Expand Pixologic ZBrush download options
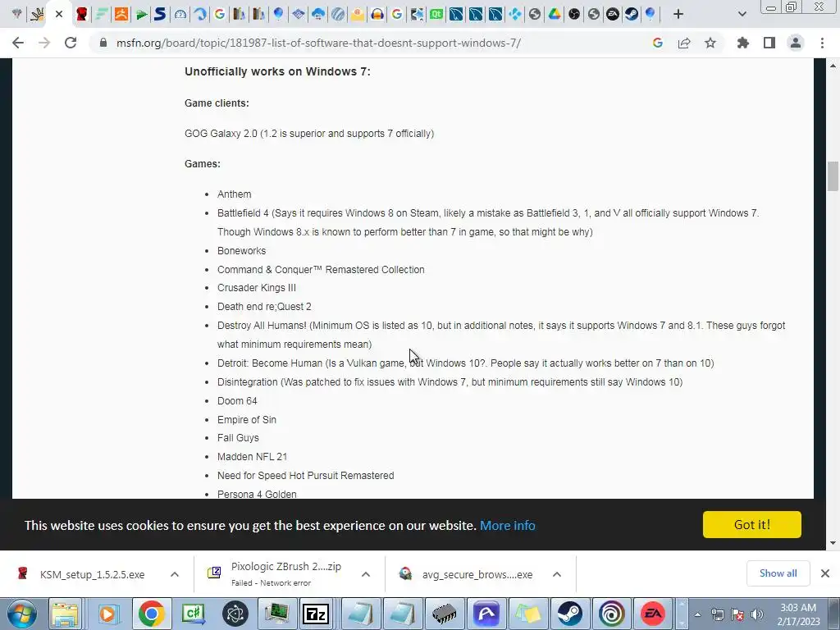 pos(366,574)
